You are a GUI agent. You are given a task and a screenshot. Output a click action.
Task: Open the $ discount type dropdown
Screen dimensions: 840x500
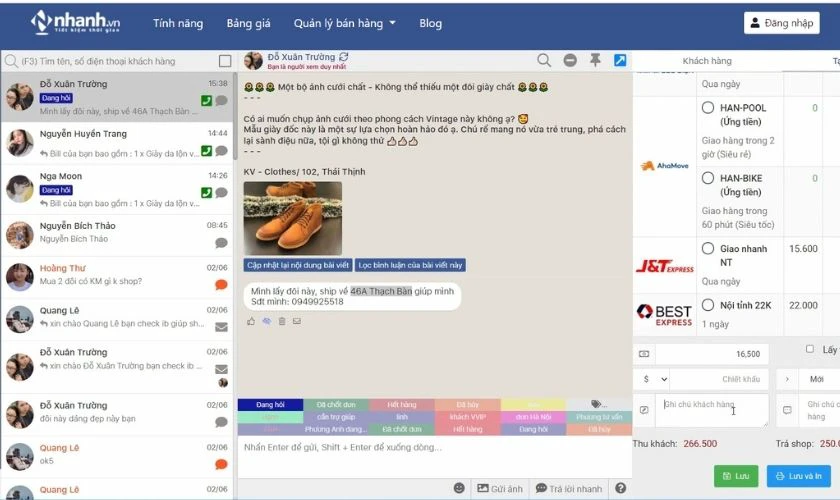click(654, 379)
